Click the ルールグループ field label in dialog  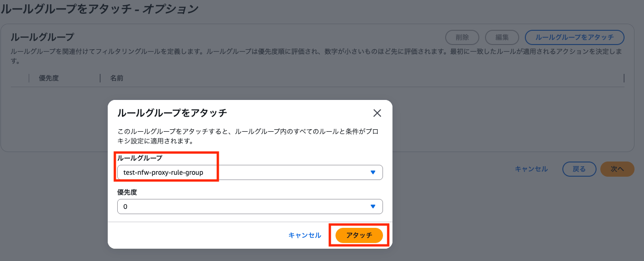[x=140, y=158]
